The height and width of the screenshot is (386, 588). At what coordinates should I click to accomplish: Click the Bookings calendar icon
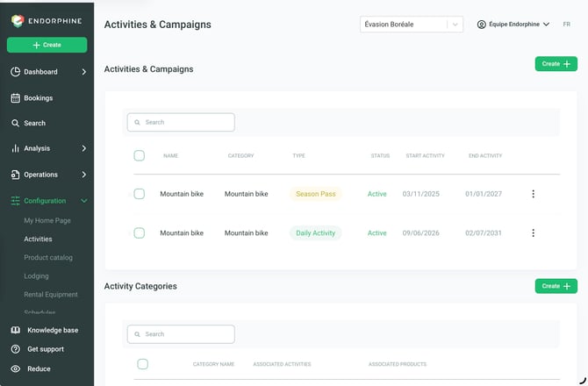16,98
